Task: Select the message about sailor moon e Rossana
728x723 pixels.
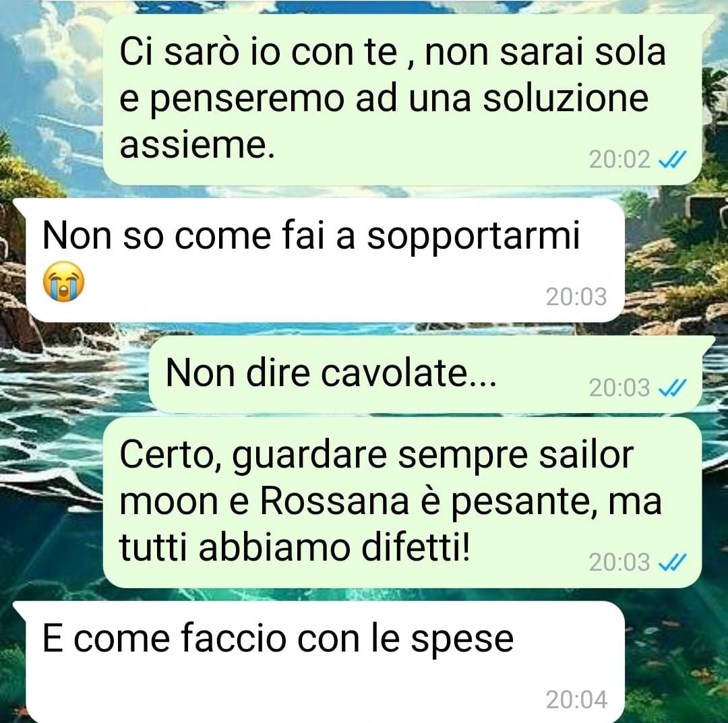Action: click(x=402, y=502)
